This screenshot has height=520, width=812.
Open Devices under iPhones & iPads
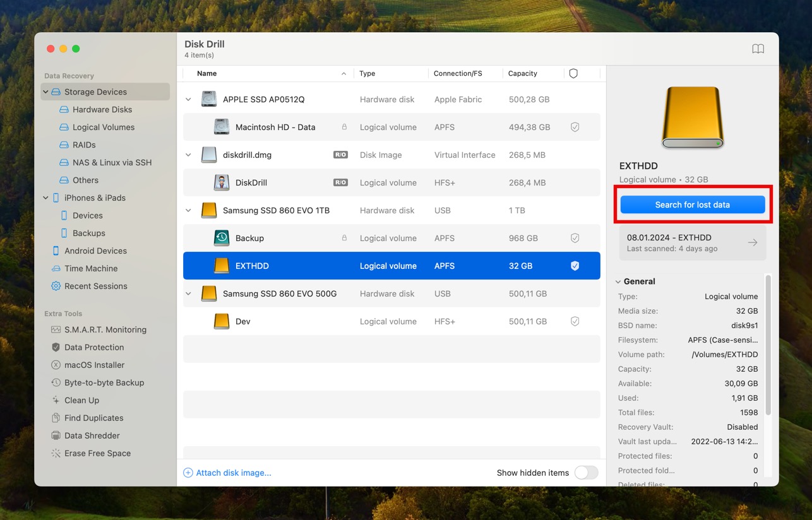coord(87,215)
